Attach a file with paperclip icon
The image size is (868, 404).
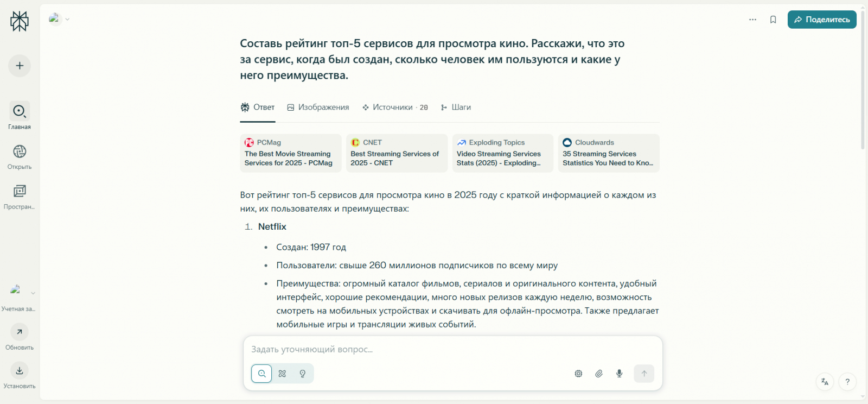(599, 374)
